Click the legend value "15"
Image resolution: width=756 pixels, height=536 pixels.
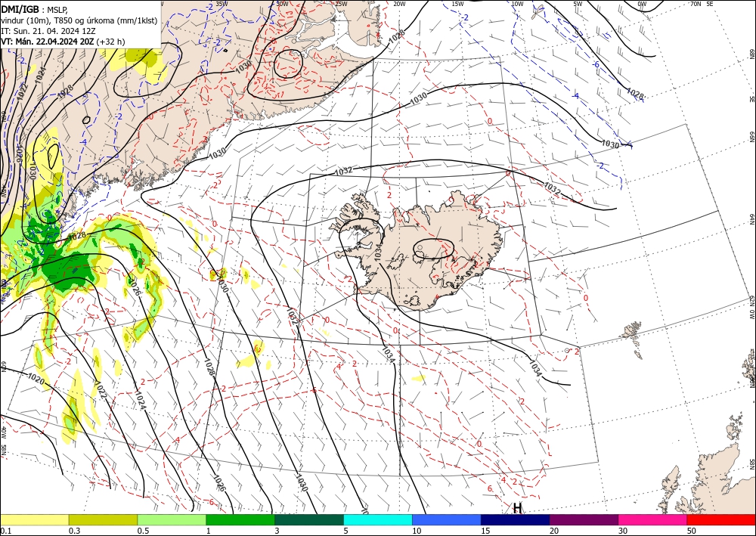(485, 531)
